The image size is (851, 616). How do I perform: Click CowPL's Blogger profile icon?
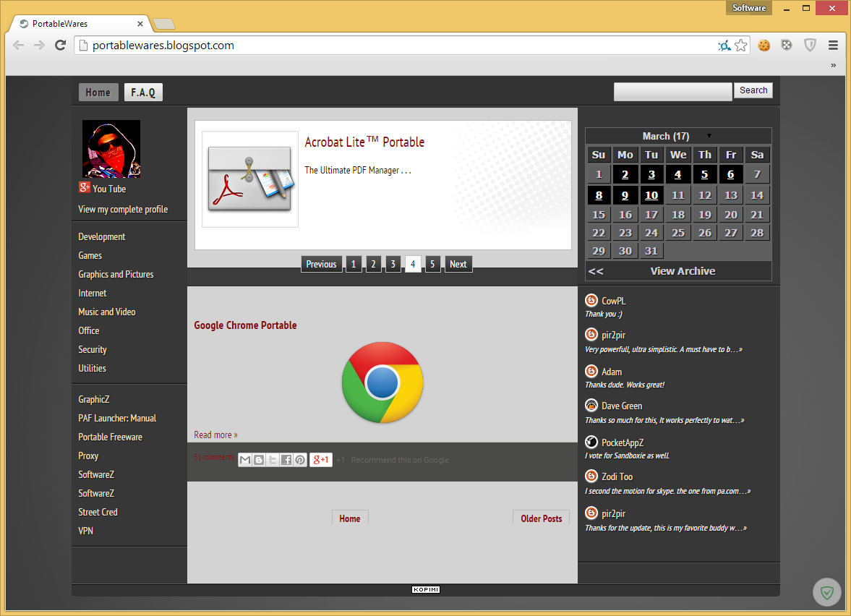(x=591, y=299)
